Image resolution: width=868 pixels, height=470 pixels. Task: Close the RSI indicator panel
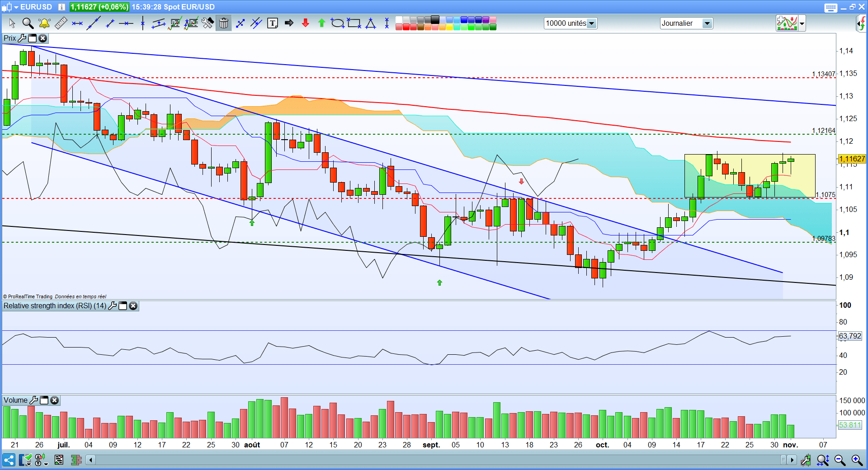pyautogui.click(x=133, y=306)
